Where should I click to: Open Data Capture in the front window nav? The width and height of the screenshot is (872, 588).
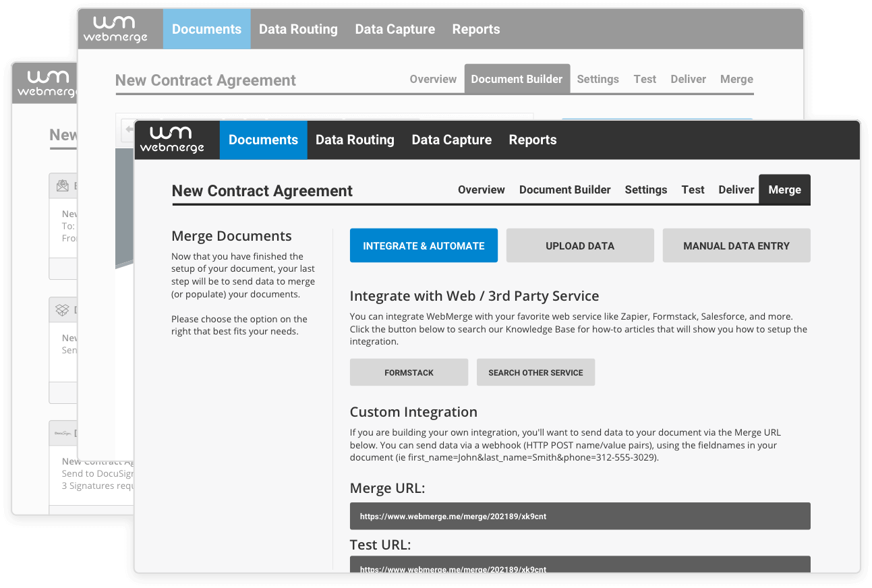coord(451,140)
